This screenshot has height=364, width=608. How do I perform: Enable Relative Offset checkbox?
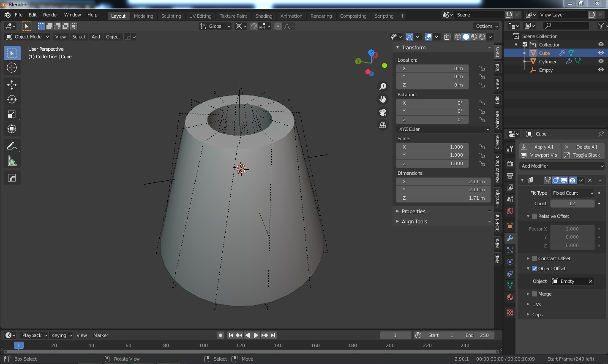pyautogui.click(x=534, y=216)
